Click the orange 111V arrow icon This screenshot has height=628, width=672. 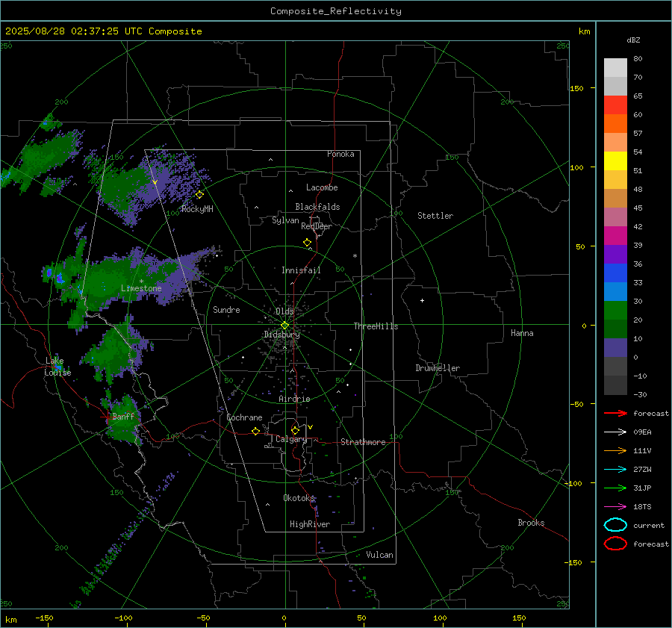[615, 450]
